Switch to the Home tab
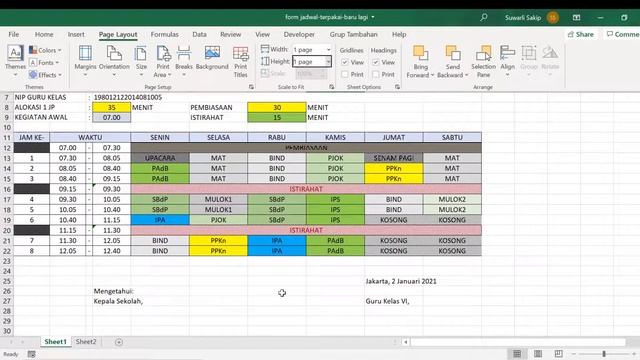The width and height of the screenshot is (640, 360). tap(44, 34)
